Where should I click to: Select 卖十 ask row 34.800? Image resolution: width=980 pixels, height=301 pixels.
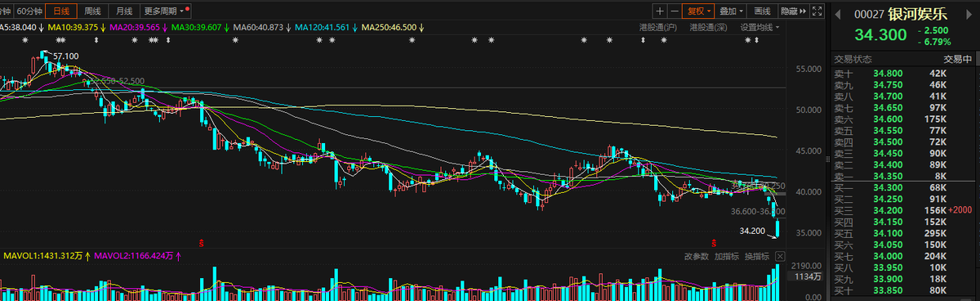click(x=902, y=74)
